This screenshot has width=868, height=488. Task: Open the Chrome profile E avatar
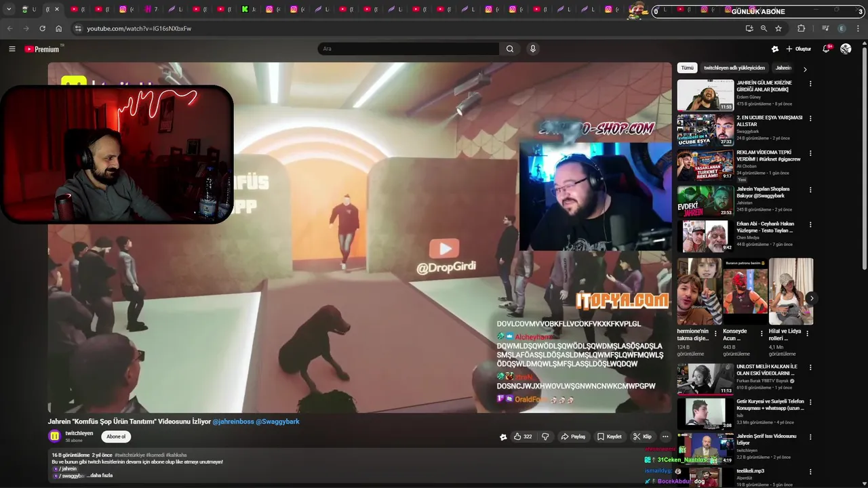(x=842, y=28)
